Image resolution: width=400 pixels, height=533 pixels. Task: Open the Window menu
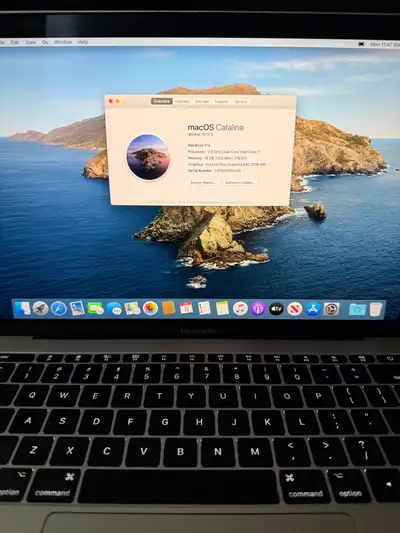pos(63,42)
